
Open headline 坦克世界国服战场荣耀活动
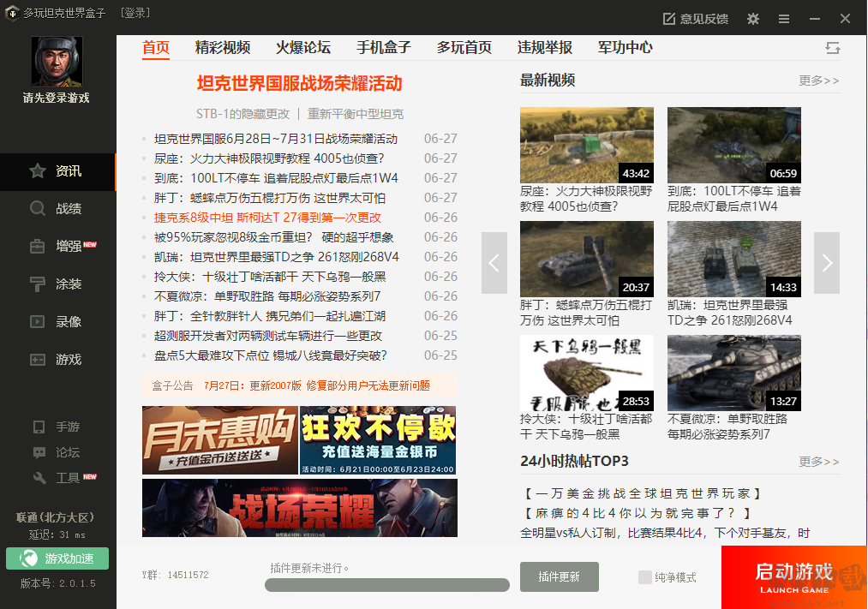point(300,84)
